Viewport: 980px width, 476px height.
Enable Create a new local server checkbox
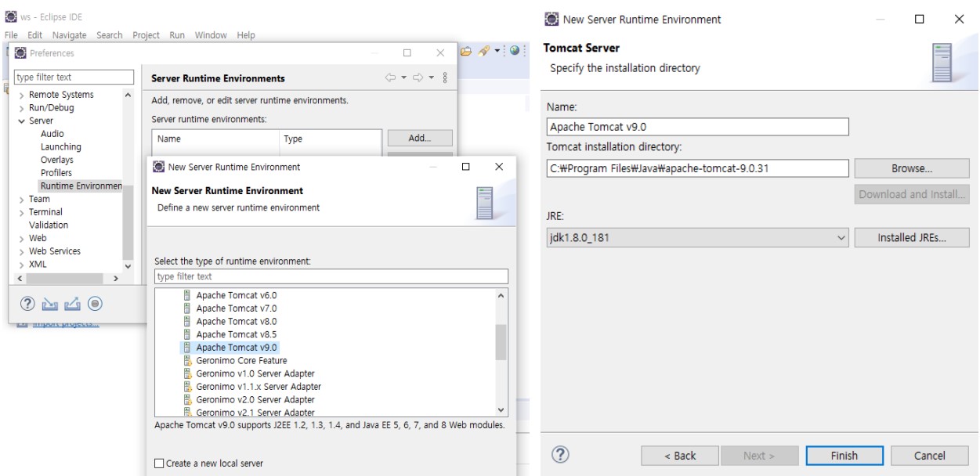click(x=160, y=463)
